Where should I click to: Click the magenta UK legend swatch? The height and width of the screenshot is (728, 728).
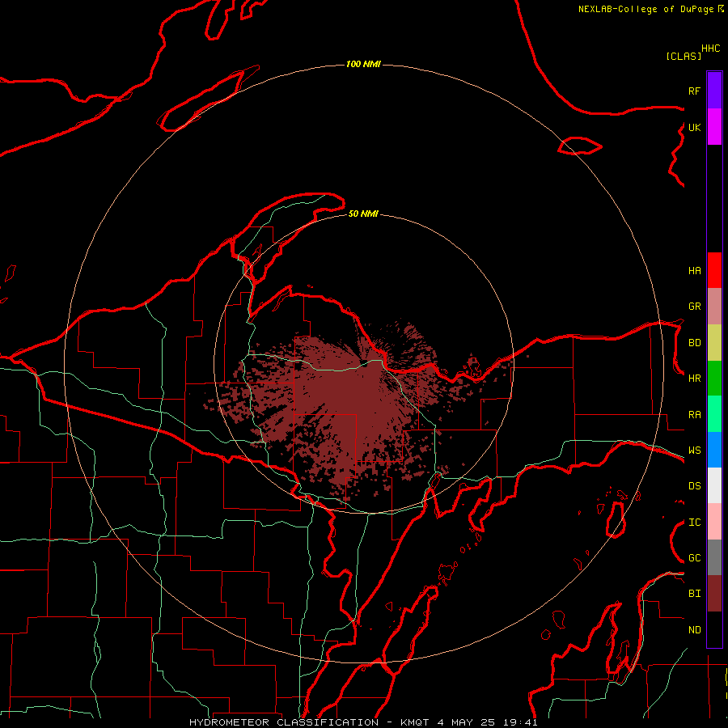tap(714, 127)
